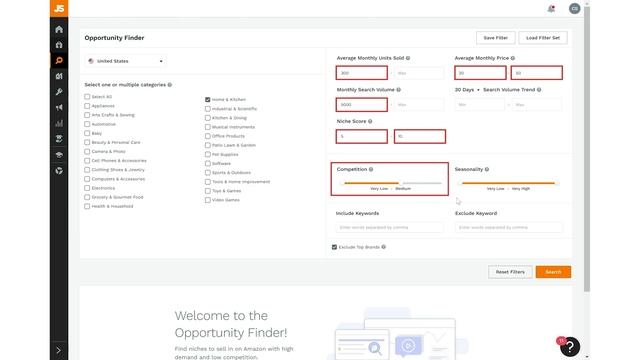Toggle the Exclude Top Brands checkbox
640x360 pixels.
[334, 247]
